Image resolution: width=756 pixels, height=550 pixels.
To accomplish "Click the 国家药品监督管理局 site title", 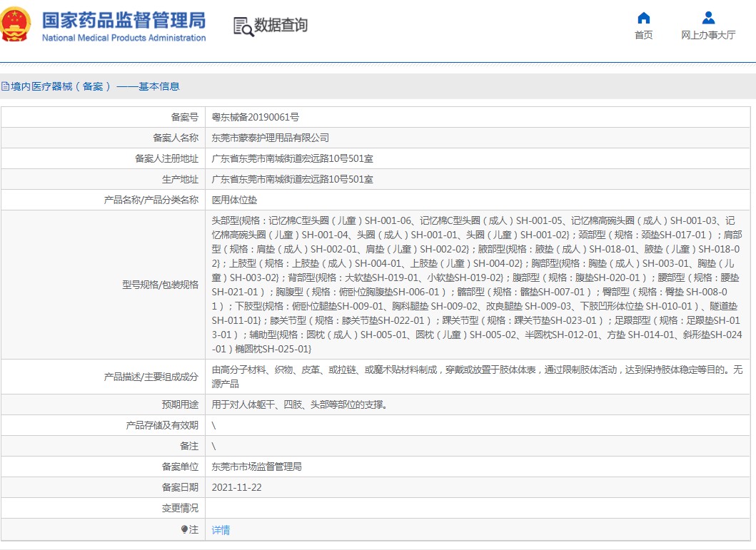I will (x=124, y=20).
